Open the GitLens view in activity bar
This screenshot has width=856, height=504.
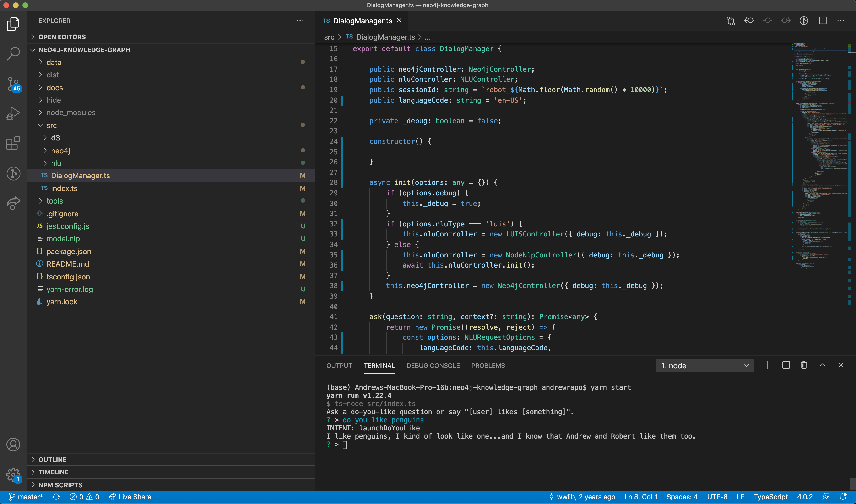(x=13, y=174)
